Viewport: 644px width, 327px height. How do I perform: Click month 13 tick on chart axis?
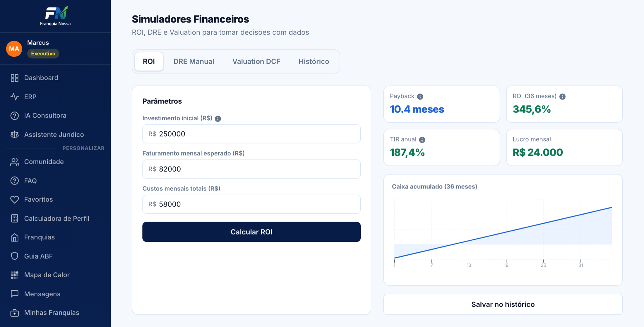pyautogui.click(x=469, y=265)
